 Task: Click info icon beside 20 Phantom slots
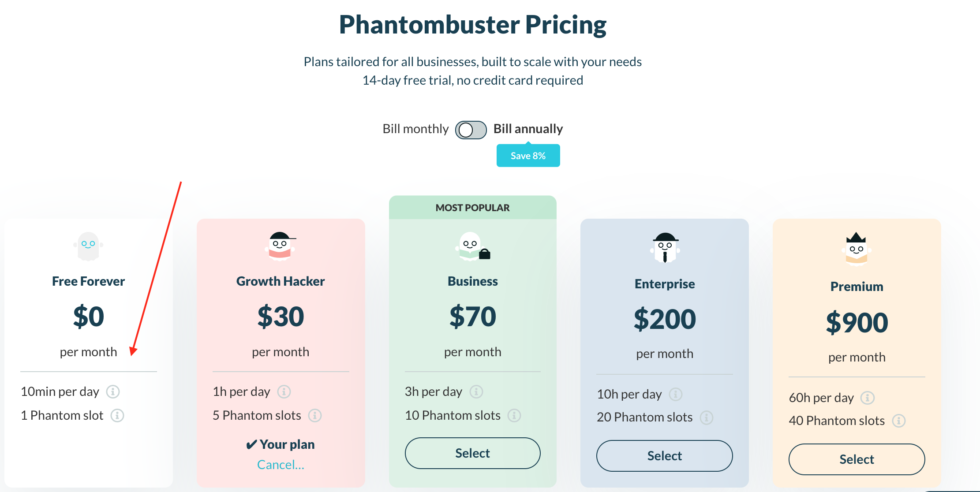click(707, 417)
